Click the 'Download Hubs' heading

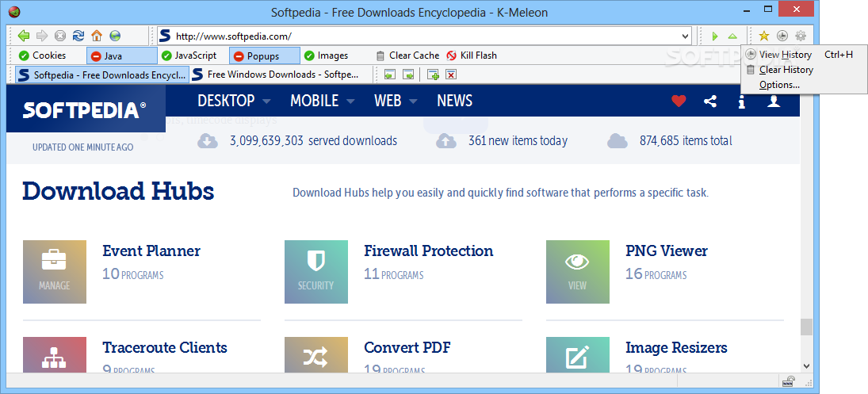[118, 191]
